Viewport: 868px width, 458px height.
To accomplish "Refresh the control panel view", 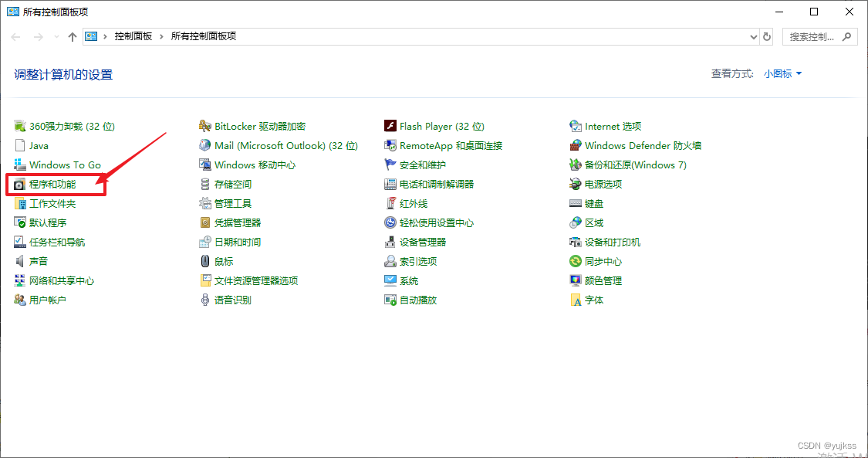I will click(x=767, y=36).
